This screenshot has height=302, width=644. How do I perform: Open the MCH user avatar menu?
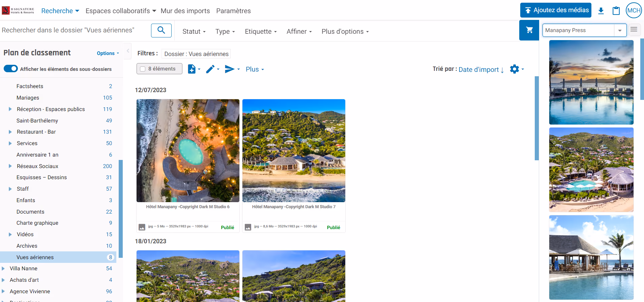pos(634,10)
